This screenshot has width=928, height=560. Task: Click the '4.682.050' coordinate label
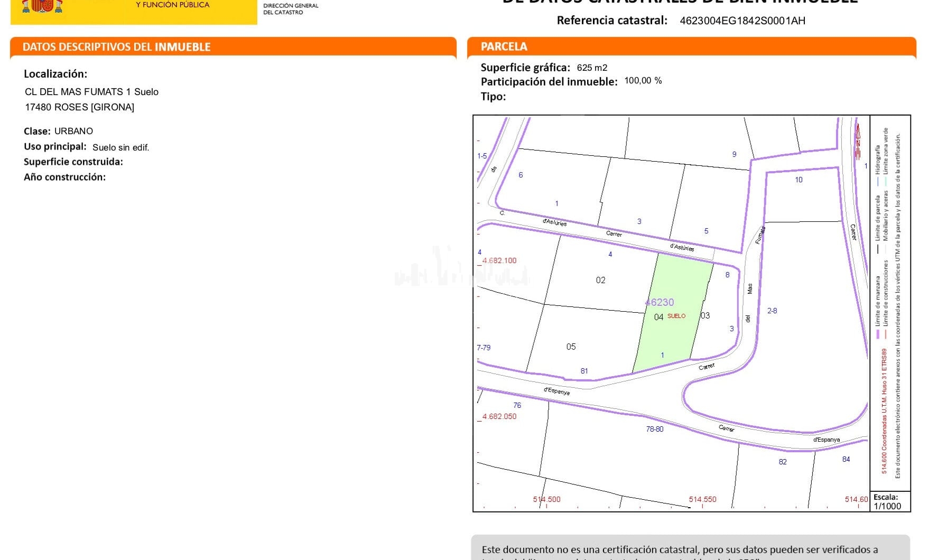pos(499,416)
